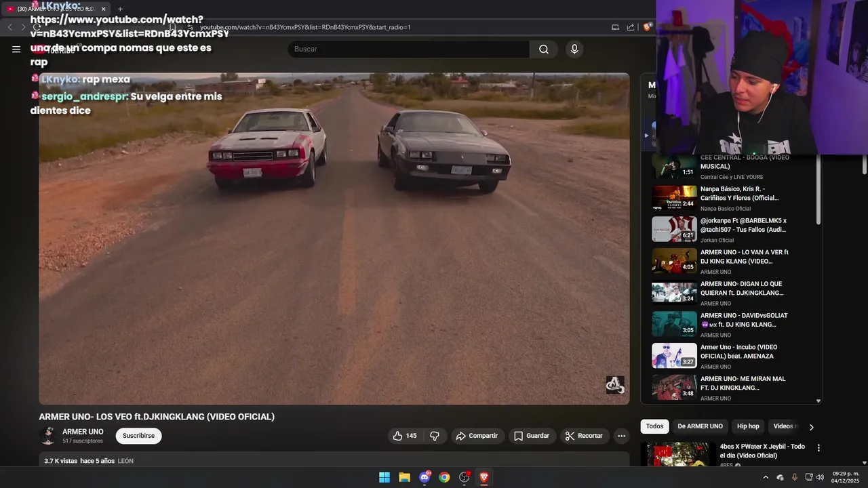The height and width of the screenshot is (488, 868).
Task: Click the share icon in the address bar
Action: tap(631, 27)
